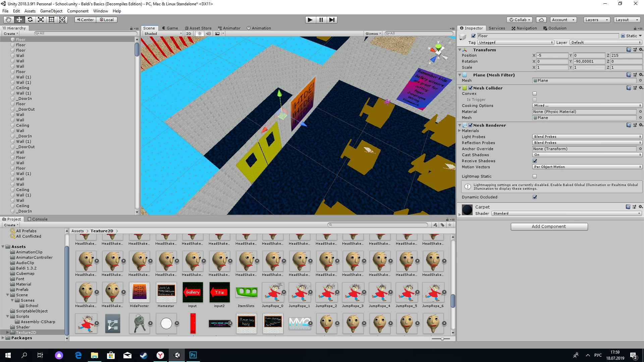
Task: Open Search by Label filter icon
Action: (x=442, y=225)
